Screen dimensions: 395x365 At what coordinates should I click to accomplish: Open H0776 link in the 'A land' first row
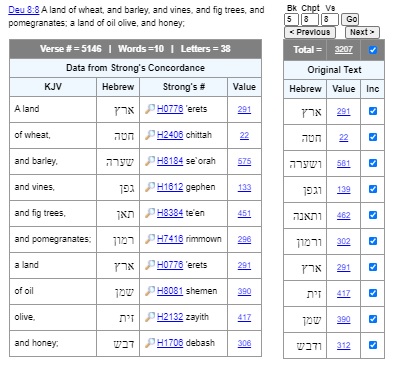tap(170, 109)
